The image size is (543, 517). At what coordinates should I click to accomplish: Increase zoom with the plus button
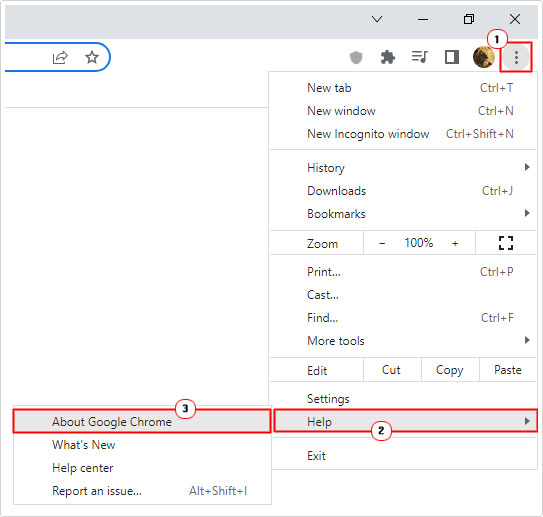coord(455,243)
